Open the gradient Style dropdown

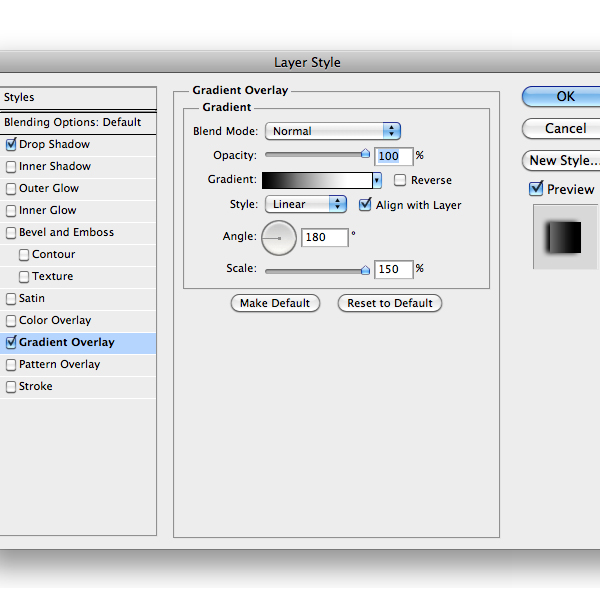[x=306, y=204]
